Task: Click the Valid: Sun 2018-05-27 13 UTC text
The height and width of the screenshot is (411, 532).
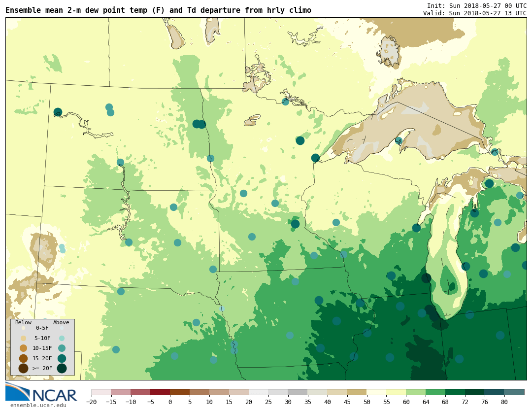Action: [475, 13]
